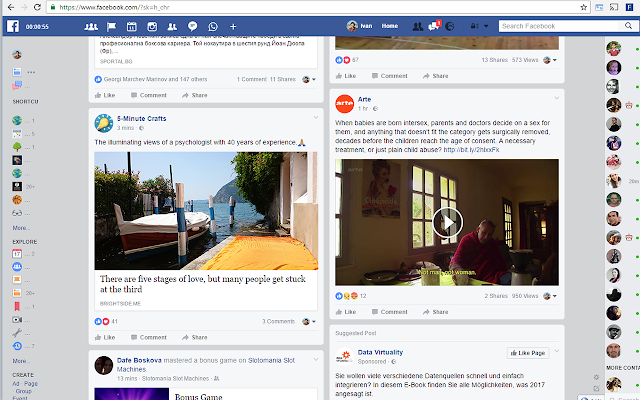Open audience selector on 5-Minute Crafts post
Image resolution: width=640 pixels, height=400 pixels.
pyautogui.click(x=309, y=322)
